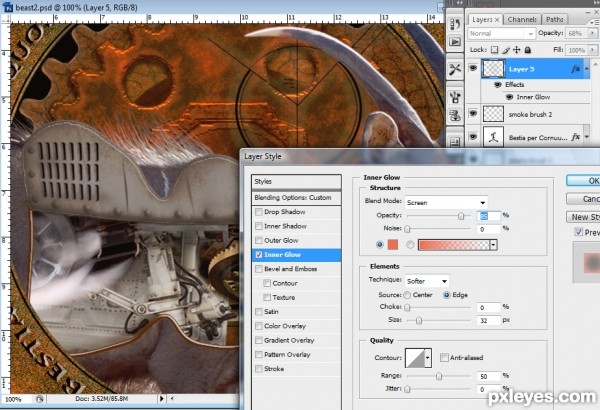Open the Tool Presets wrench icon

455,69
